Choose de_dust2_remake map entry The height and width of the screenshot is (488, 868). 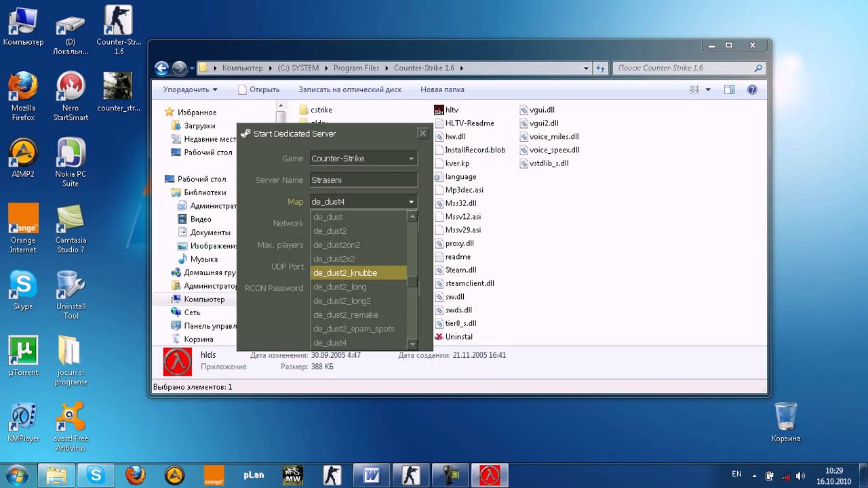(x=358, y=314)
